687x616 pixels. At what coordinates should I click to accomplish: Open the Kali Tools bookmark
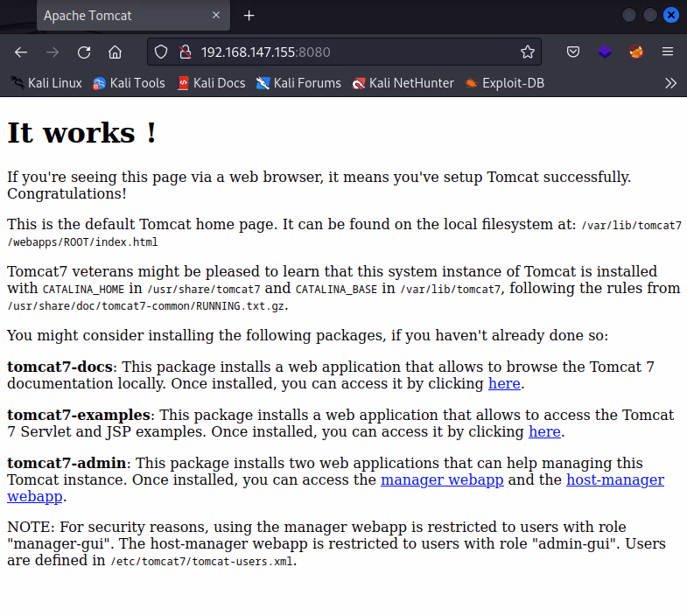point(129,83)
